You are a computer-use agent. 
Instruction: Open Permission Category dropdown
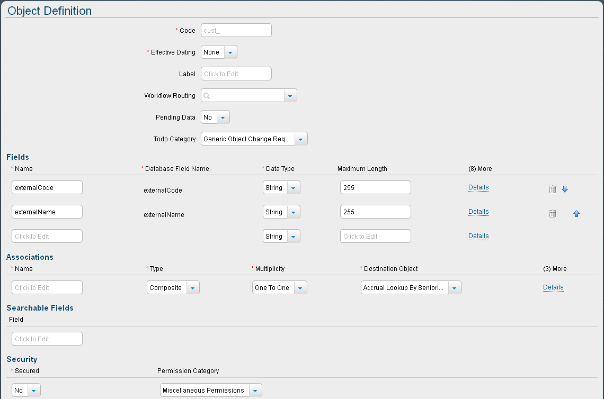[255, 391]
